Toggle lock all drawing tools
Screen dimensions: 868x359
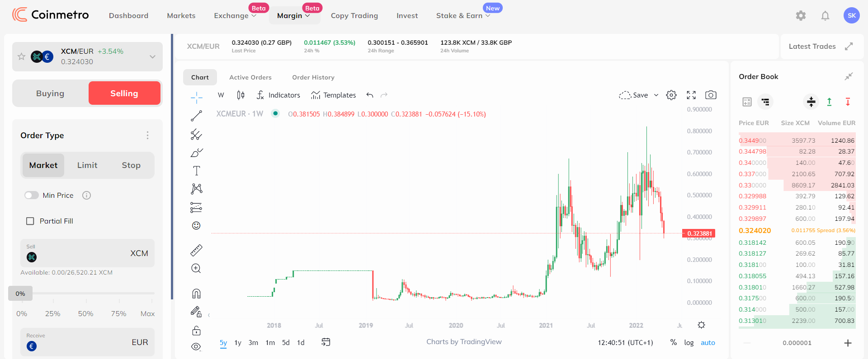point(196,331)
